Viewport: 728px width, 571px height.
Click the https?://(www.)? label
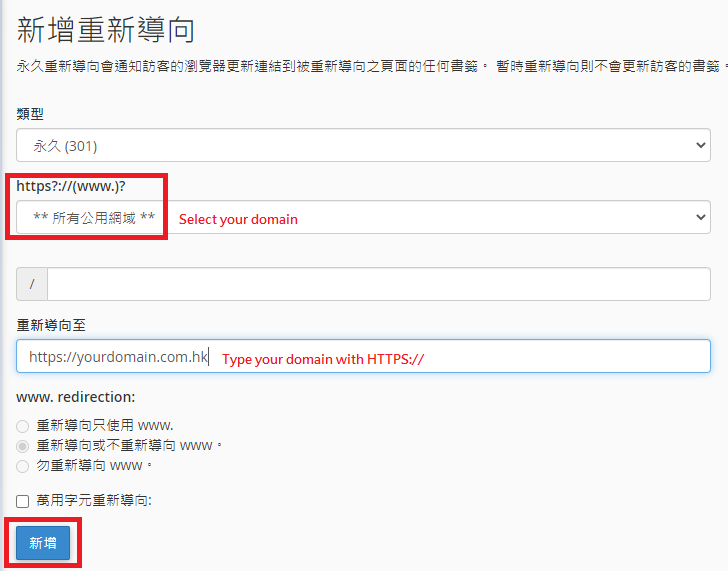coord(71,186)
